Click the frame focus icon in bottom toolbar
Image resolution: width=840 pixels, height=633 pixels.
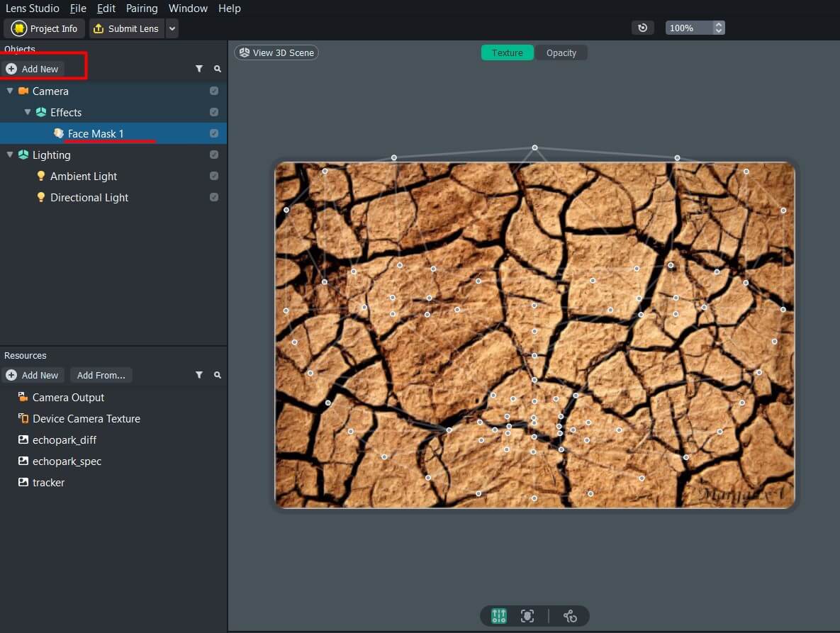point(527,616)
